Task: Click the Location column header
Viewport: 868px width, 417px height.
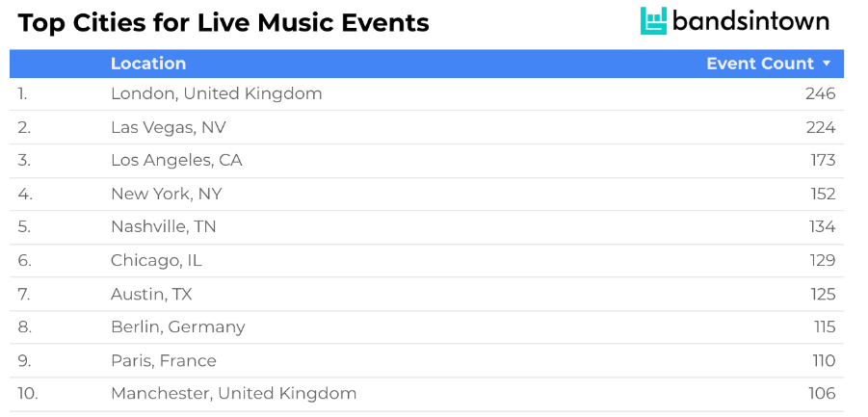Action: point(148,64)
